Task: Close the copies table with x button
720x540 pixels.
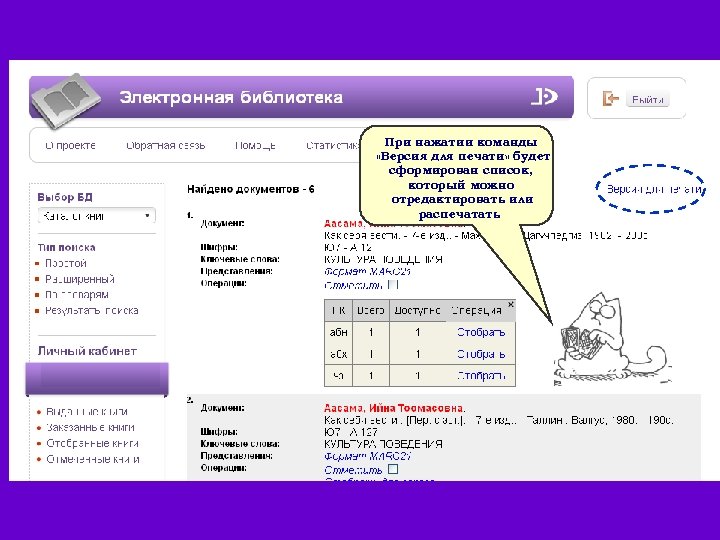Action: click(511, 304)
